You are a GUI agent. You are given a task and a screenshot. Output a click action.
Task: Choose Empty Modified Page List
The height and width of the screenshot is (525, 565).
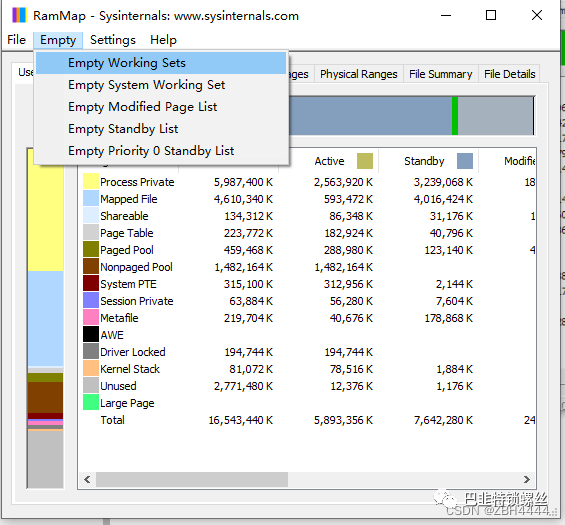[x=161, y=107]
